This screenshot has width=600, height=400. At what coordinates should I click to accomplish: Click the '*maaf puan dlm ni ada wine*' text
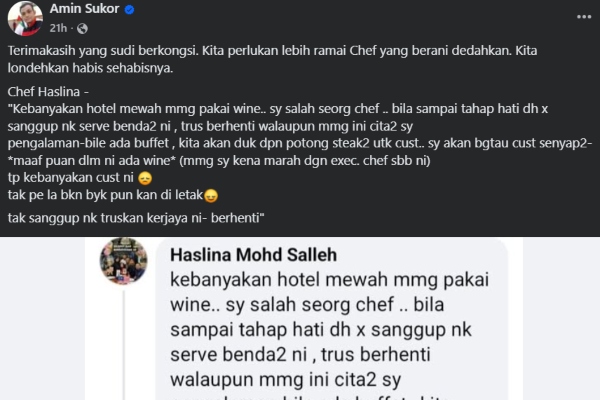click(92, 160)
